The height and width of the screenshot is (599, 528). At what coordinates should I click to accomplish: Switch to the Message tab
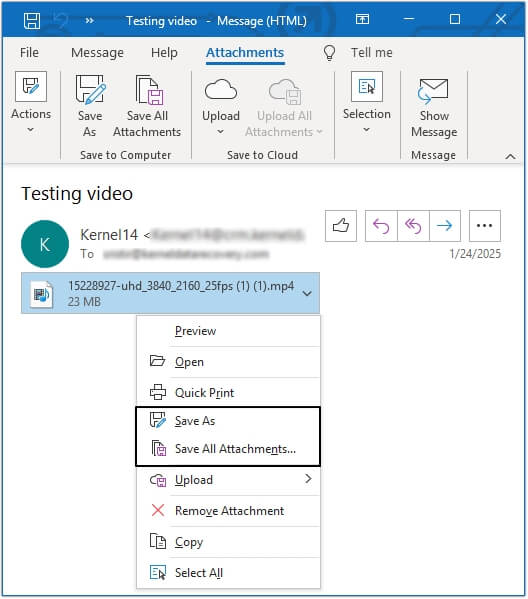97,52
